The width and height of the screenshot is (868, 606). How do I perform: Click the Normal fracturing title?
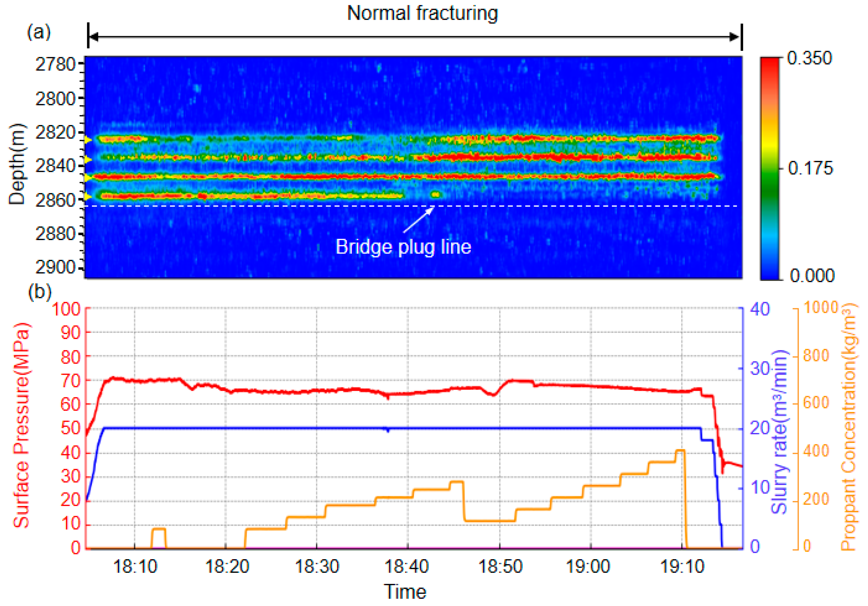pos(422,14)
